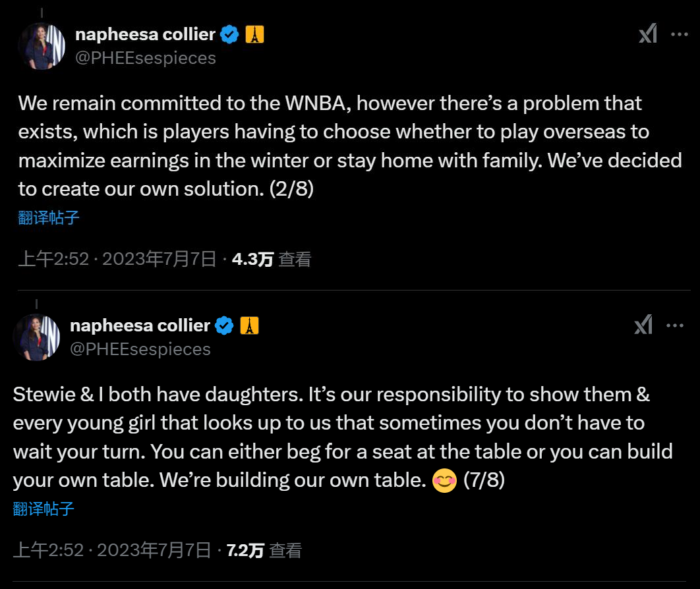Click the "7.2万 查看" view count

click(x=264, y=549)
